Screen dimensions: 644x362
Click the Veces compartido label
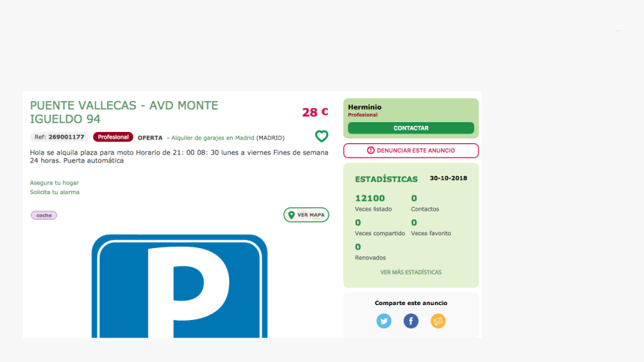(380, 233)
